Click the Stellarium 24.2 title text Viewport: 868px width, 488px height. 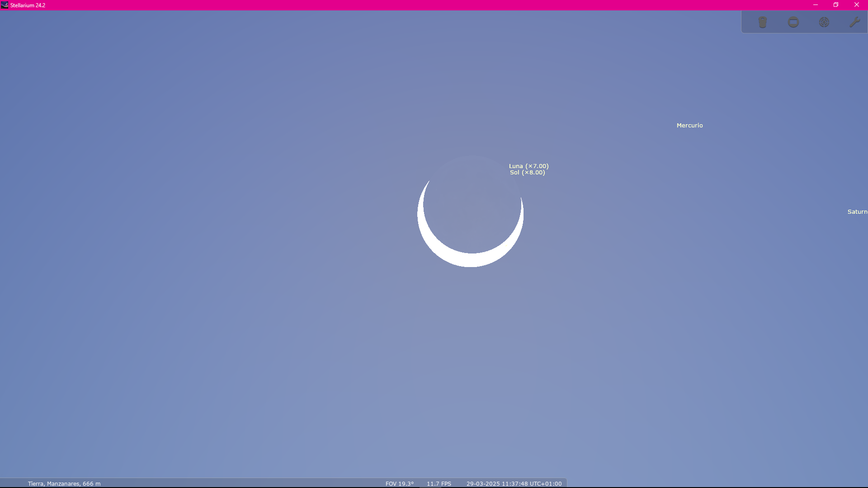pos(28,5)
